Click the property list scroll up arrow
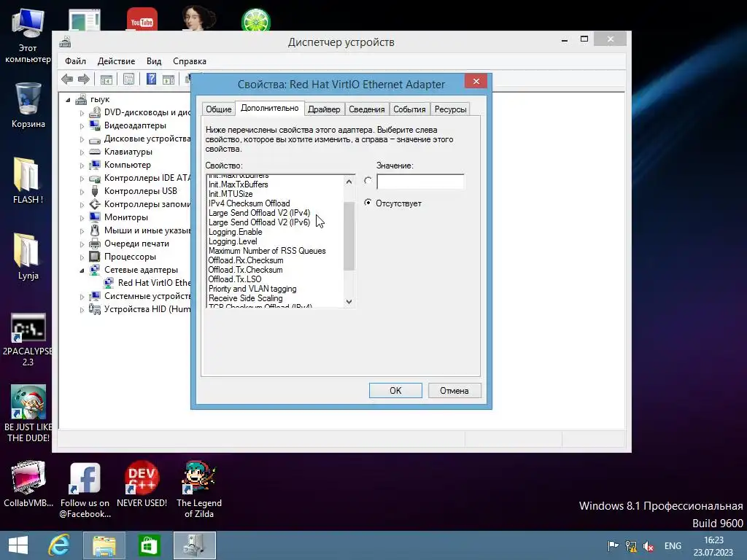This screenshot has height=560, width=747. [x=349, y=182]
